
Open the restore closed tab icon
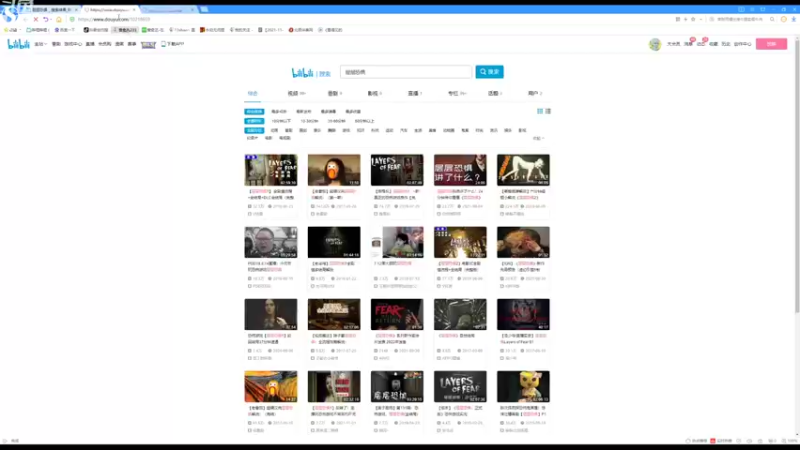click(45, 19)
